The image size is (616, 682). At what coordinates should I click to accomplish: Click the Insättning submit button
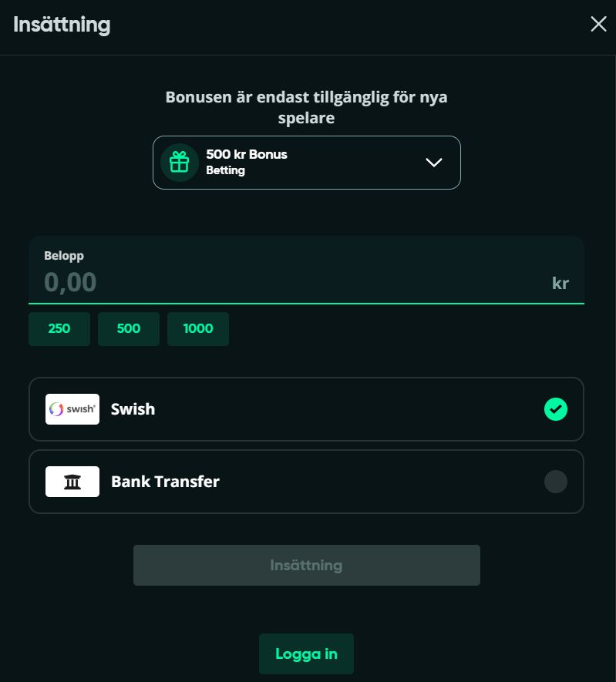coord(307,565)
